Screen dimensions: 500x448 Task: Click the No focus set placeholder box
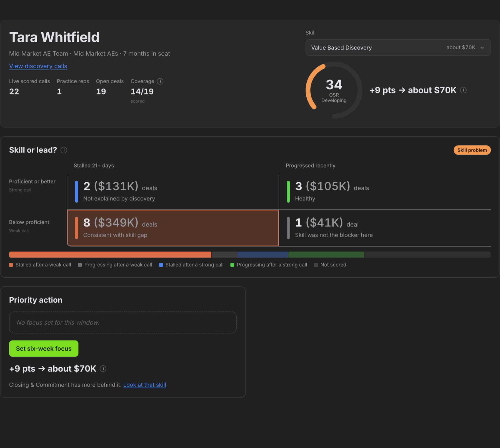123,322
